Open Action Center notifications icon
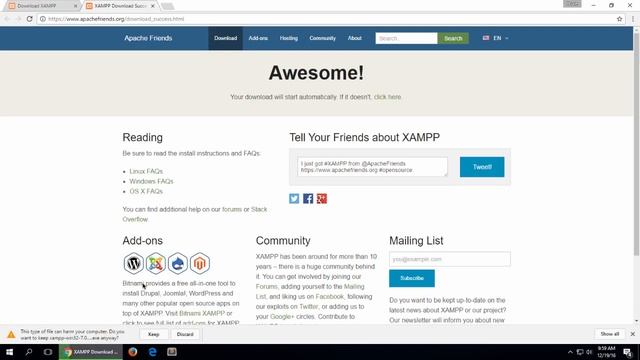Image resolution: width=640 pixels, height=360 pixels. click(x=628, y=352)
